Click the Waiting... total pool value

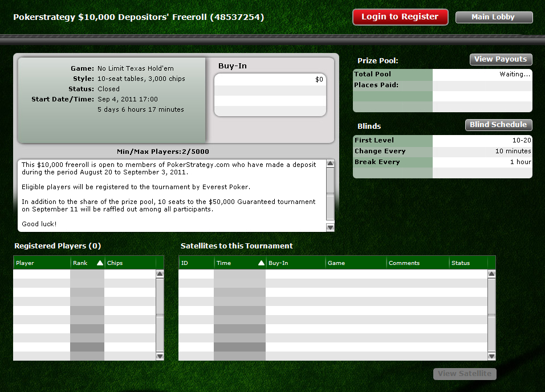click(x=515, y=74)
